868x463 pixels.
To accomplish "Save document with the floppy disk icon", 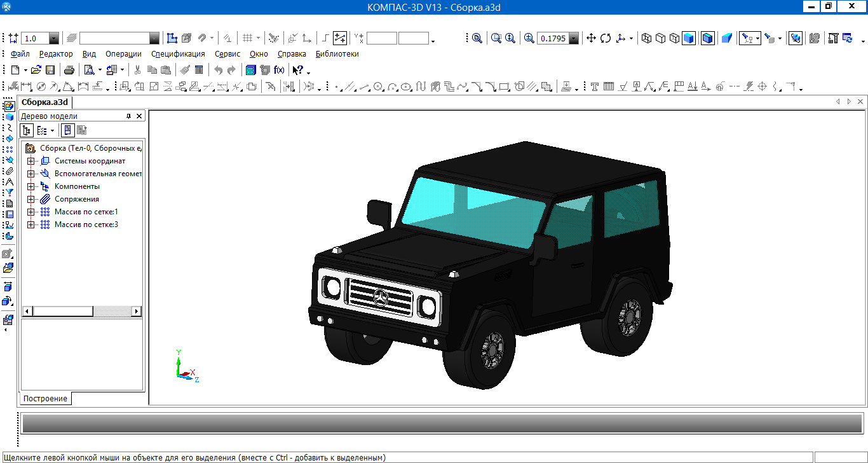I will pyautogui.click(x=50, y=70).
